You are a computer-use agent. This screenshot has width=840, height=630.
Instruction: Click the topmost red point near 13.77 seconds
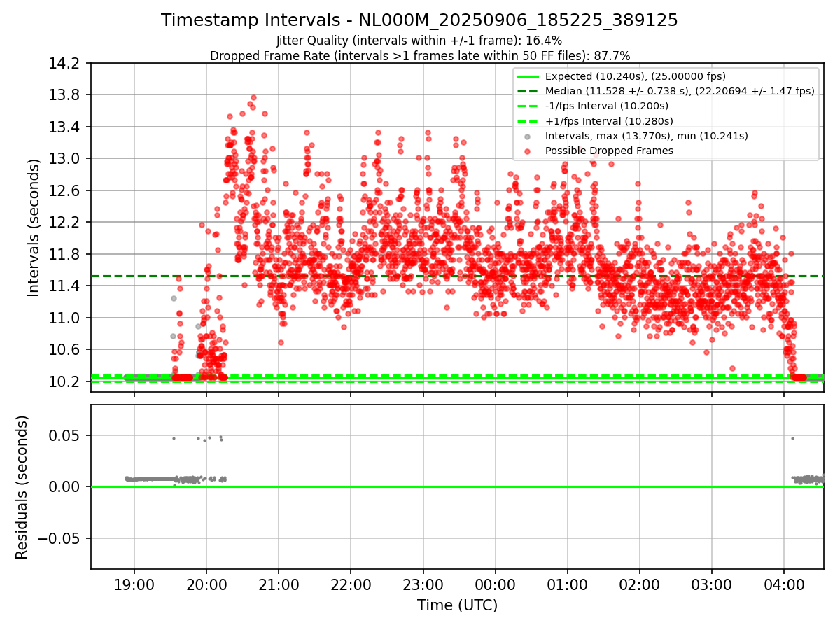tap(253, 97)
